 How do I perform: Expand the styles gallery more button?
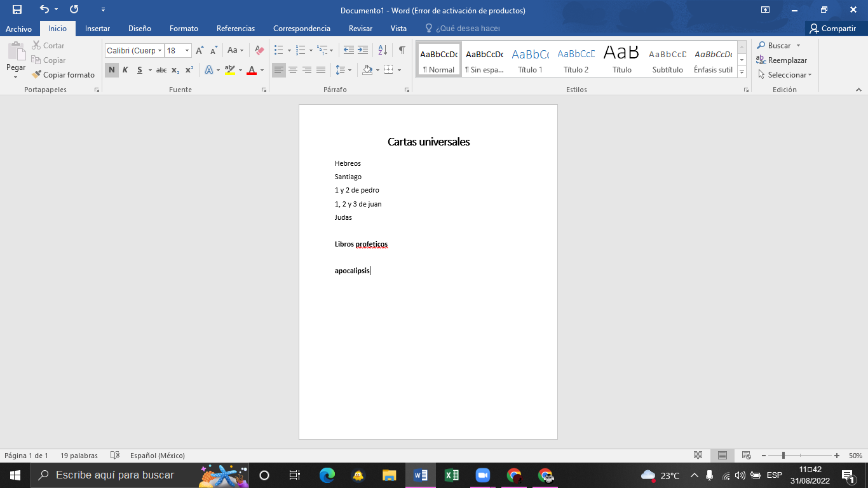tap(742, 72)
